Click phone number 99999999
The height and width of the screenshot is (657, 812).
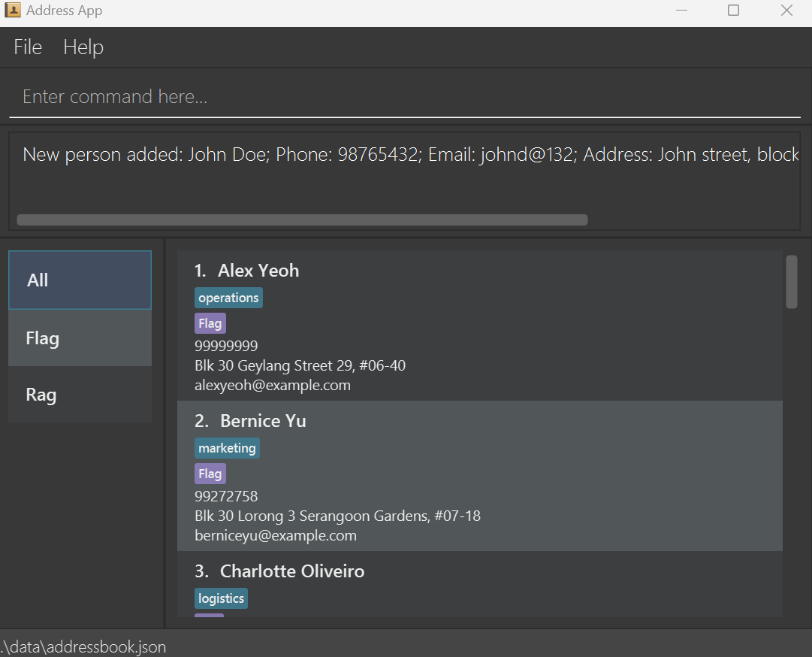226,346
